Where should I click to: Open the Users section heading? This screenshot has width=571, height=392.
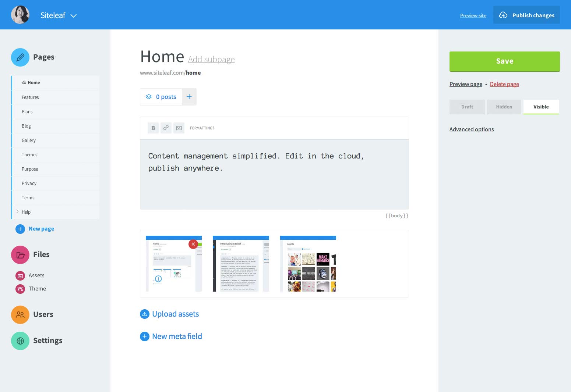[43, 314]
